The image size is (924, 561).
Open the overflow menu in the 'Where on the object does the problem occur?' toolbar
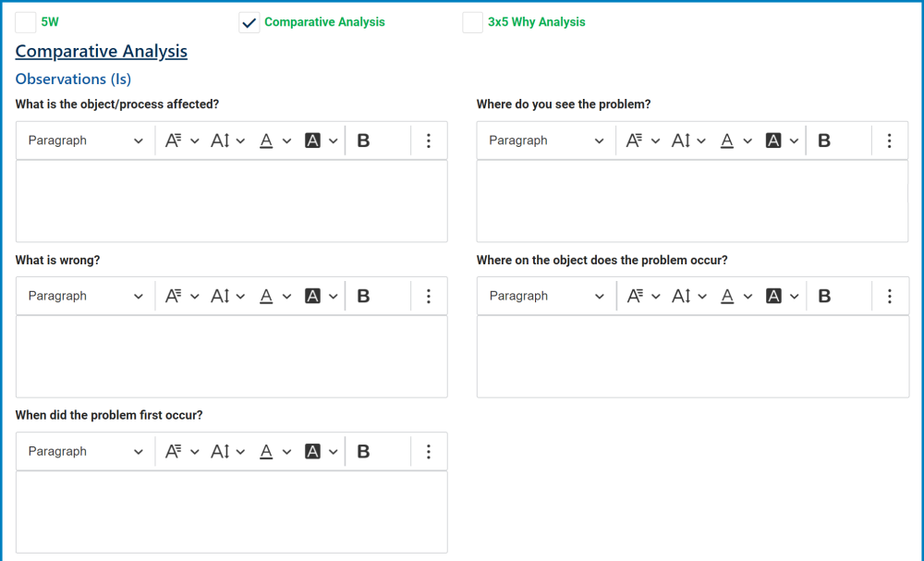click(x=889, y=296)
